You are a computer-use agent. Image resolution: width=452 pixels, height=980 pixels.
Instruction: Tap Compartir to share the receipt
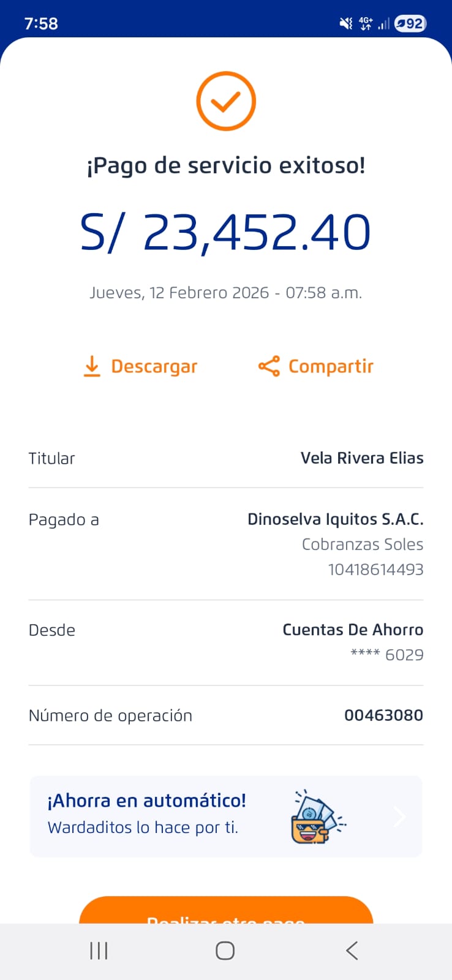(331, 366)
